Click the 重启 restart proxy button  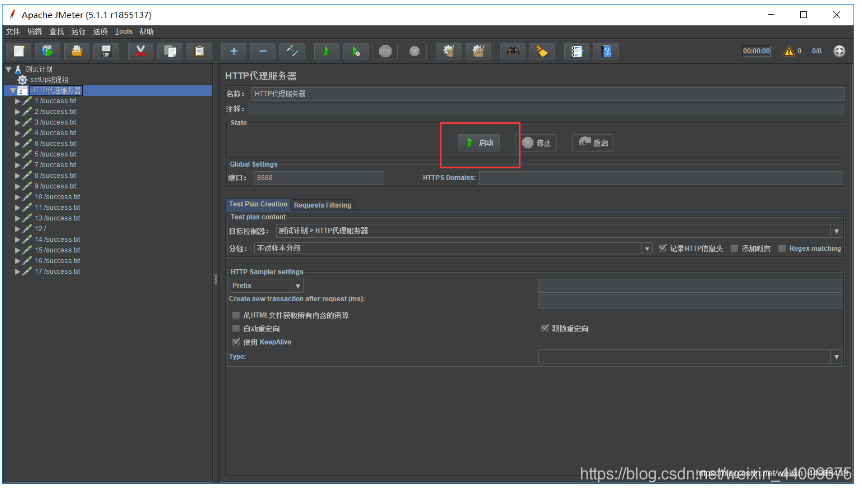(593, 143)
